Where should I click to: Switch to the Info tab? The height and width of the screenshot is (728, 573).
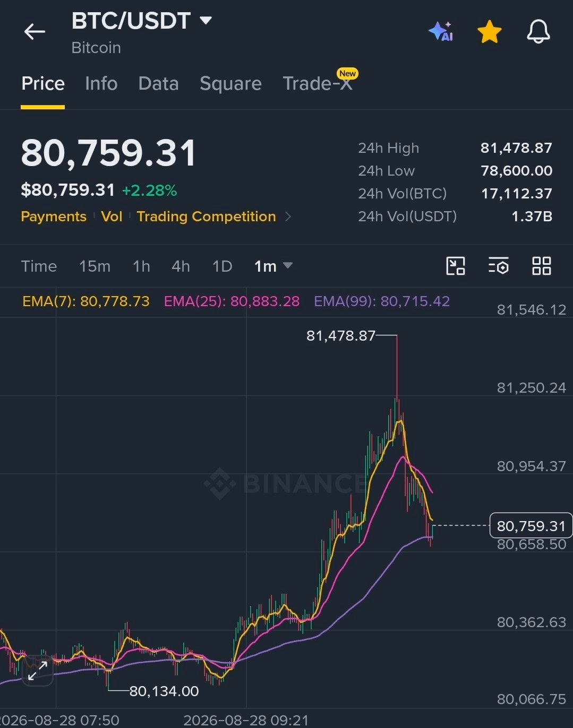(101, 83)
